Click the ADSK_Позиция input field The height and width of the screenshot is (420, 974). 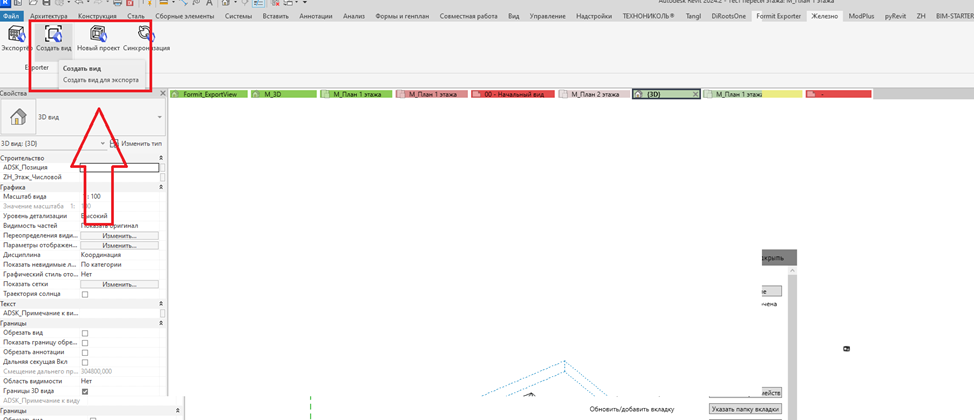[x=119, y=168]
